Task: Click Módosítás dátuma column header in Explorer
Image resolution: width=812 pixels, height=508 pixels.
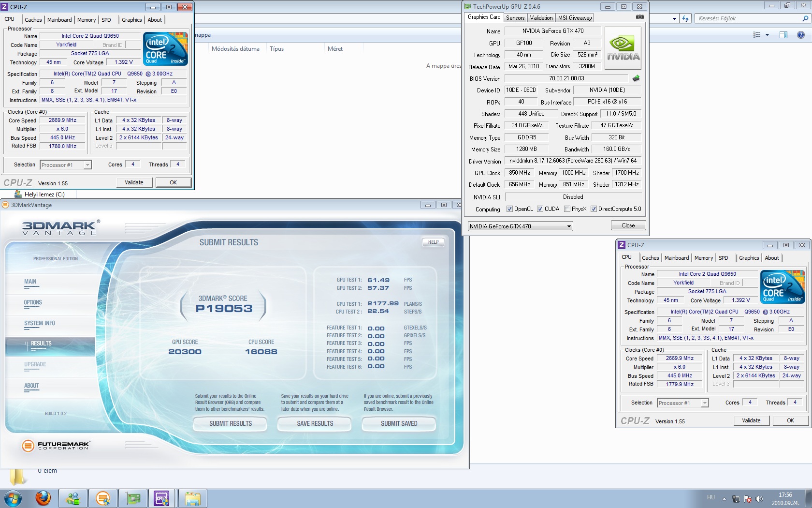Action: point(235,49)
